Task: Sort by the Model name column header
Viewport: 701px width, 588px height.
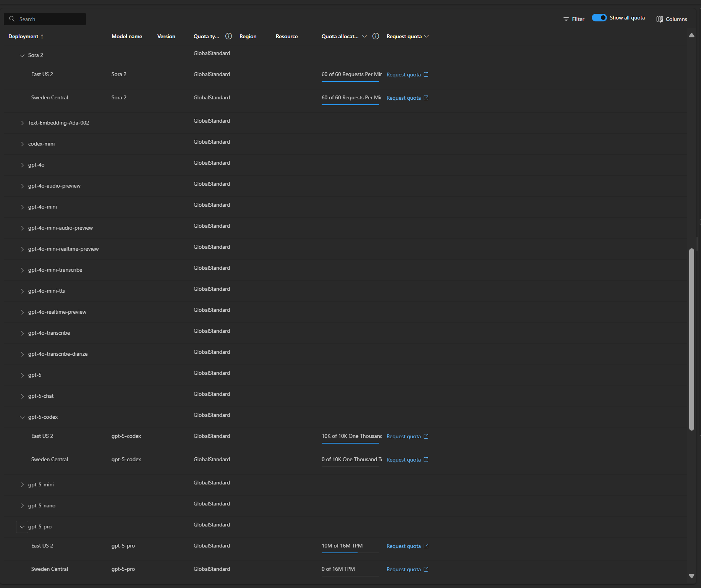Action: [127, 36]
